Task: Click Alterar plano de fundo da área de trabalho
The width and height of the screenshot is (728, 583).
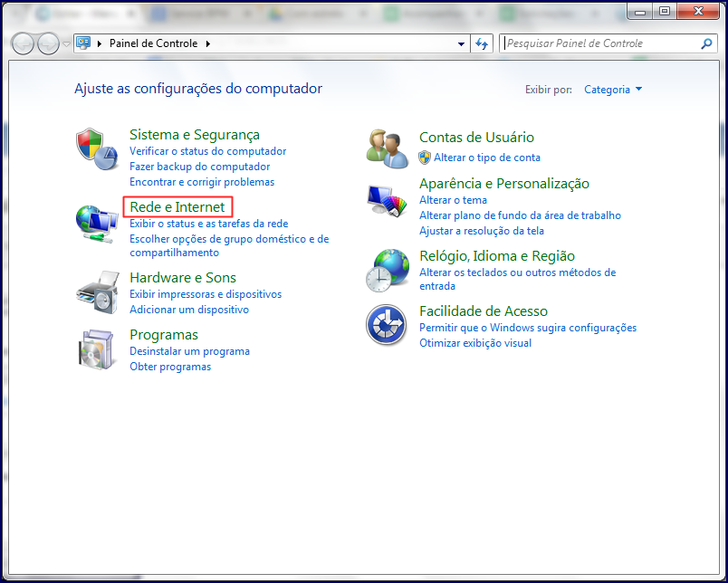Action: point(520,215)
